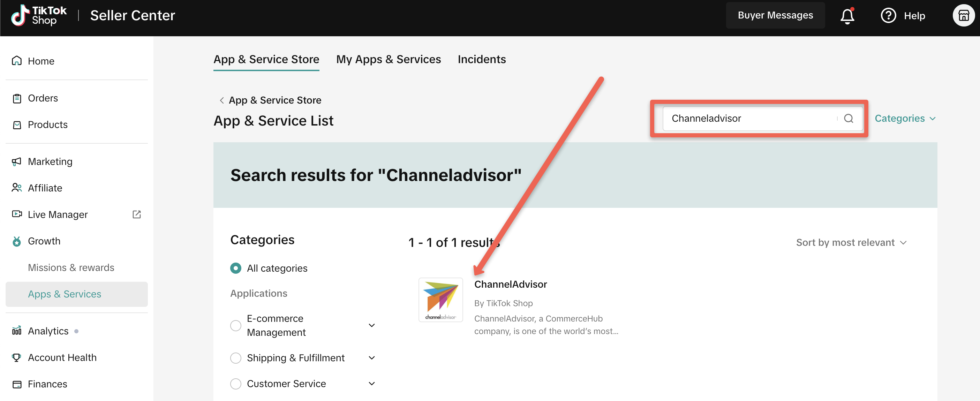Click the shop profile avatar icon

963,16
